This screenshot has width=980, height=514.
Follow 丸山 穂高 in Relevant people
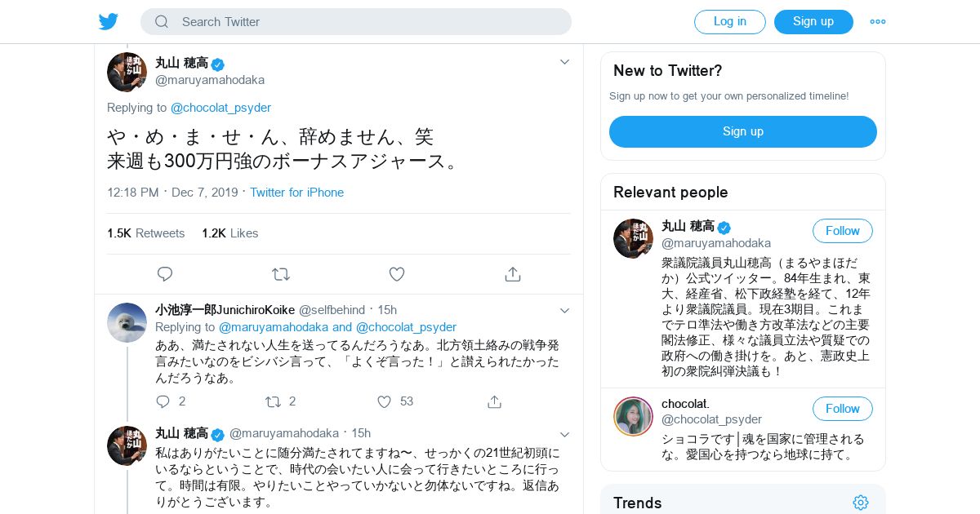pos(843,231)
